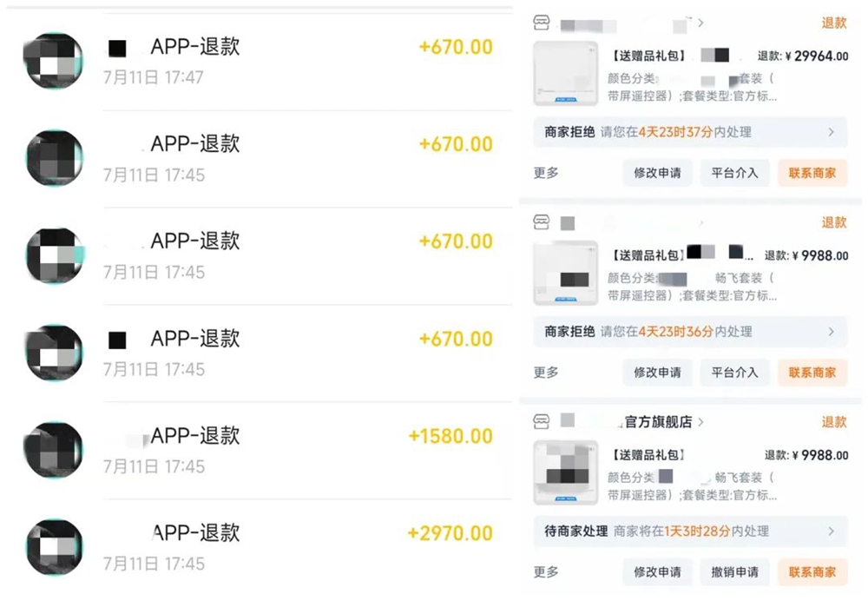Expand the 商家拒绝 status showing 4天23时36分
Image resolution: width=868 pixels, height=601 pixels.
[x=831, y=332]
